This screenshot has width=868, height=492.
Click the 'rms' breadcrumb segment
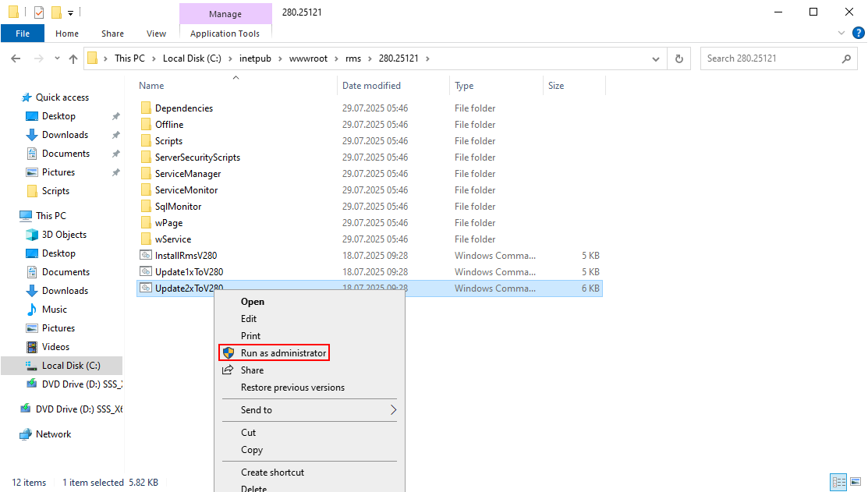pos(353,58)
